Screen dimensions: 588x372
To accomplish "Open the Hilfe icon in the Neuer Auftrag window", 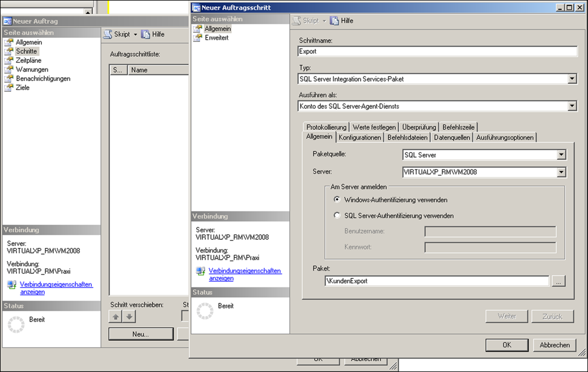I will coord(145,34).
